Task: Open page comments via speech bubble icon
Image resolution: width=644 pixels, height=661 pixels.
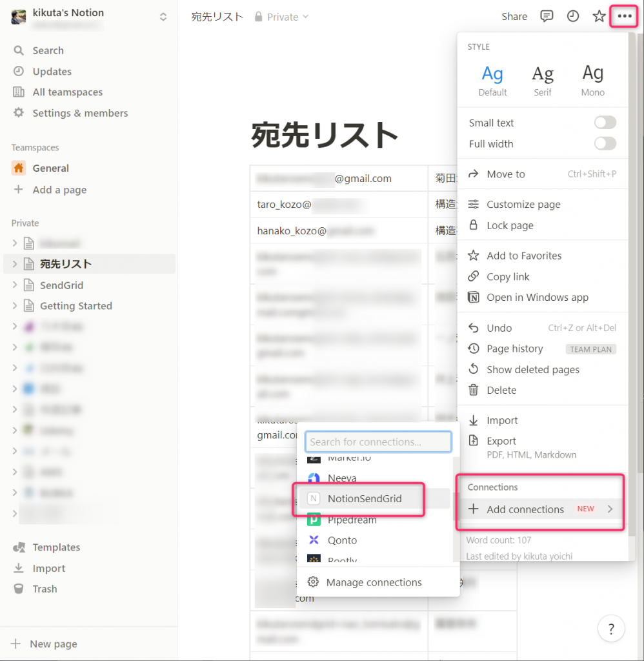Action: tap(547, 16)
